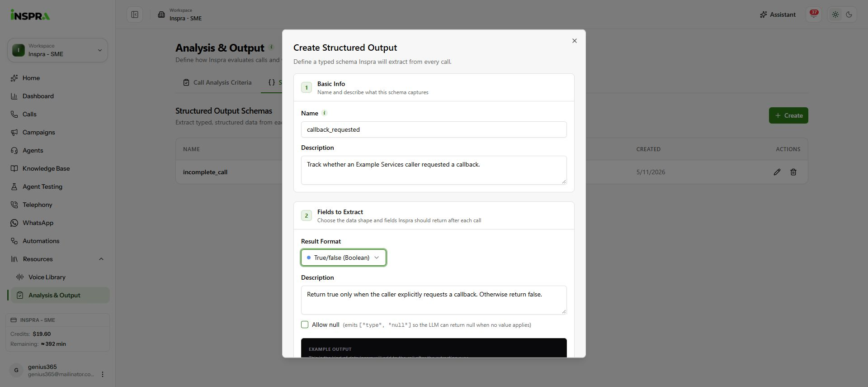Collapse the sidebar panel toggle icon
Image resolution: width=868 pixels, height=387 pixels.
point(135,14)
